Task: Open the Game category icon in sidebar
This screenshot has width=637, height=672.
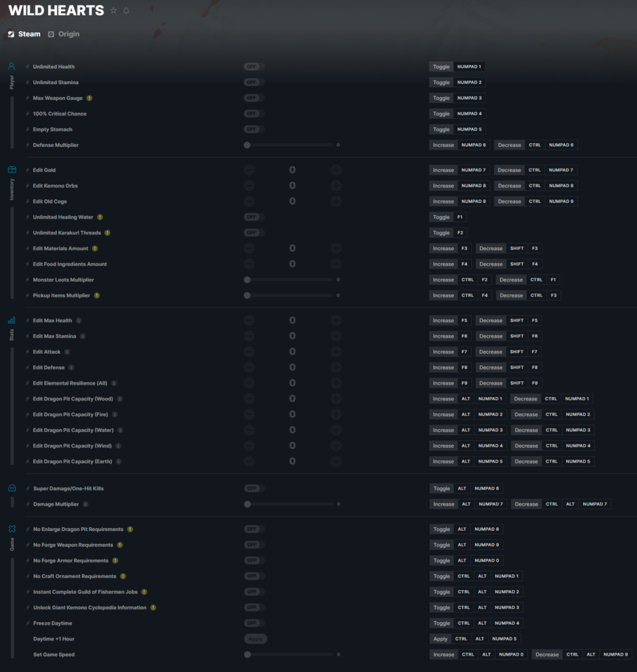Action: coord(12,529)
